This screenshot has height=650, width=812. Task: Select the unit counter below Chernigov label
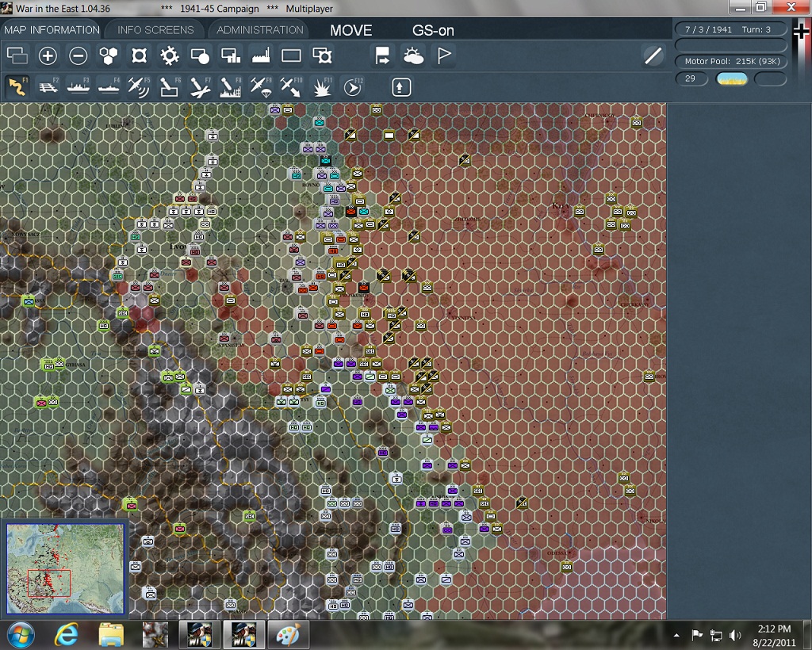pyautogui.click(x=637, y=123)
